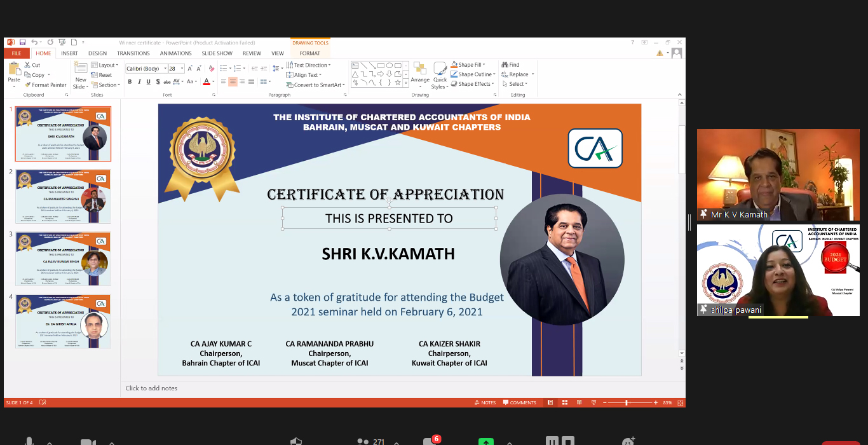Show the Notes pane from status bar
The image size is (868, 445).
pos(484,402)
